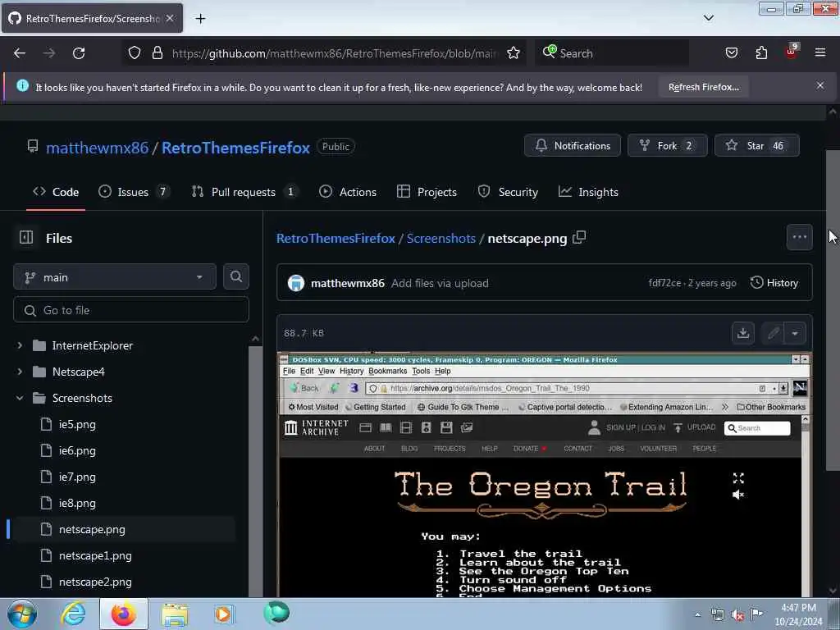This screenshot has height=630, width=840.
Task: Click Refresh Firefox button
Action: click(x=703, y=87)
